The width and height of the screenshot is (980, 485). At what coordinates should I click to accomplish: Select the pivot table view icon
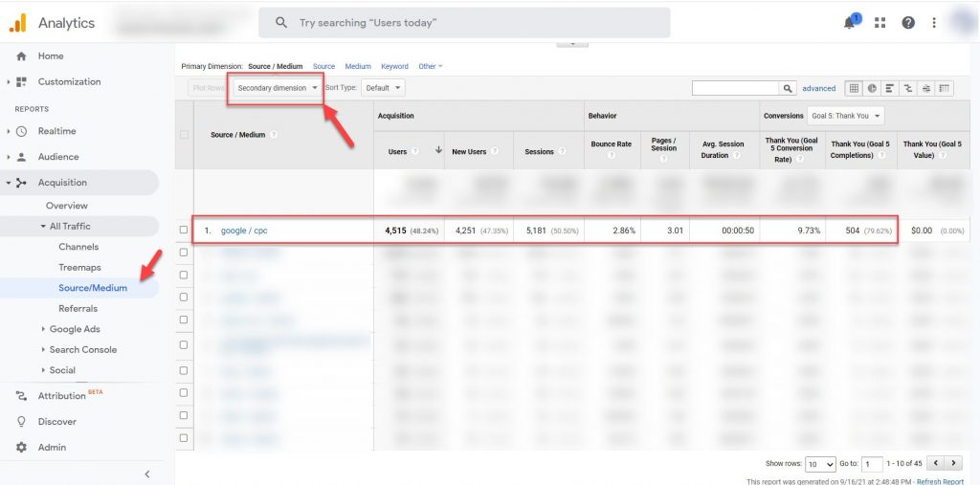pos(945,88)
